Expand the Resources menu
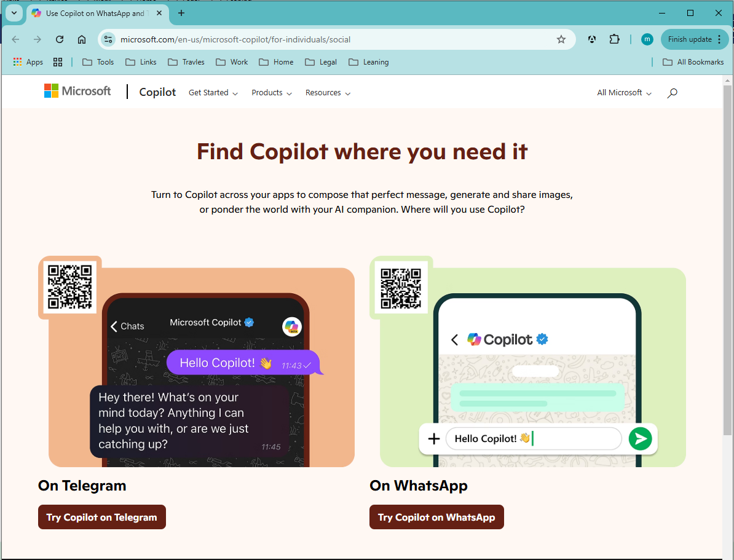 328,93
